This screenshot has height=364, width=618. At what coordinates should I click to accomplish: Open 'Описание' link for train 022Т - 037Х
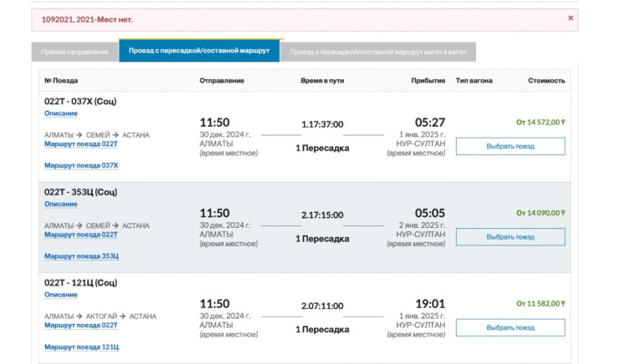[x=61, y=114]
